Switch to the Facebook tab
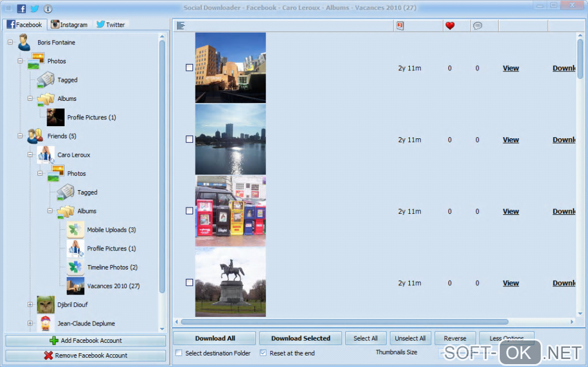 (25, 25)
